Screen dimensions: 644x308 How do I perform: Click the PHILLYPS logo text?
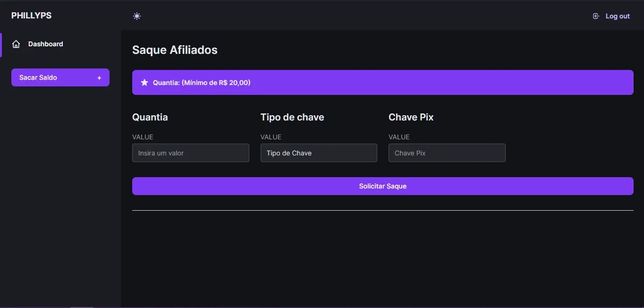32,16
